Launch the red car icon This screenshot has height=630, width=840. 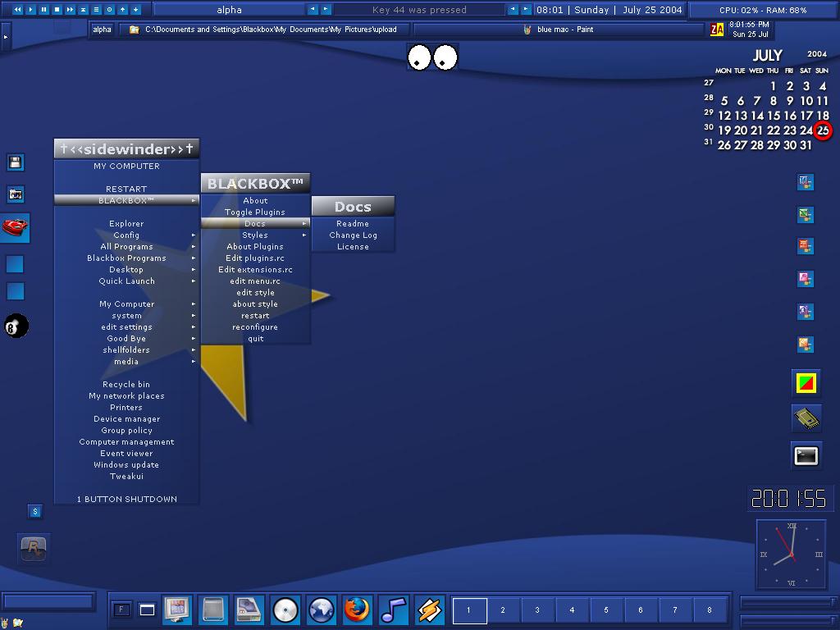pos(15,227)
